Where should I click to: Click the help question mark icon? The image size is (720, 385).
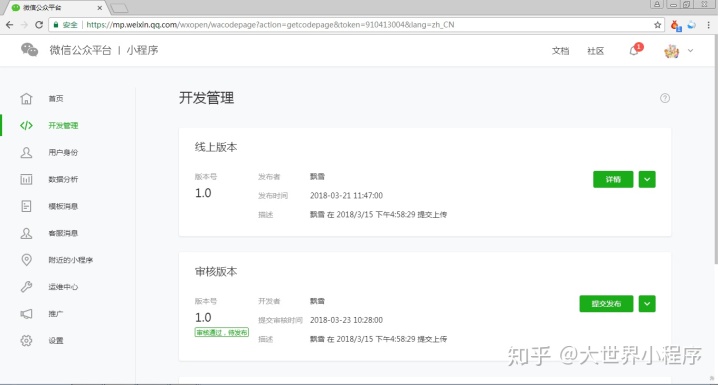tap(665, 98)
